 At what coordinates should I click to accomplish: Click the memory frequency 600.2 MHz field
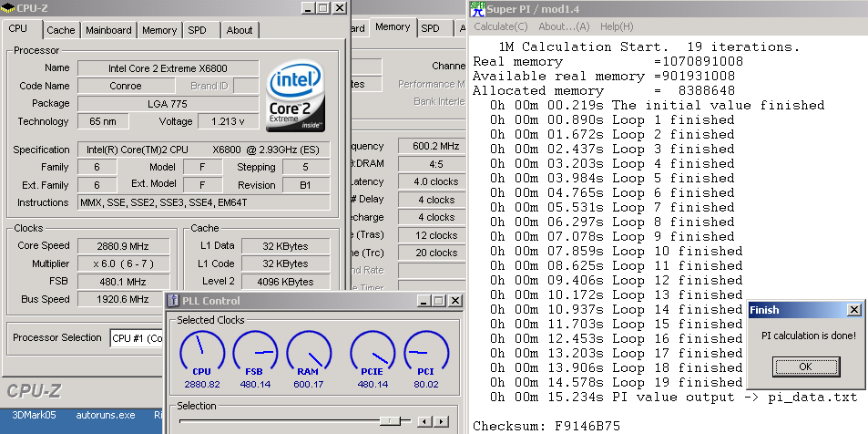click(x=432, y=146)
